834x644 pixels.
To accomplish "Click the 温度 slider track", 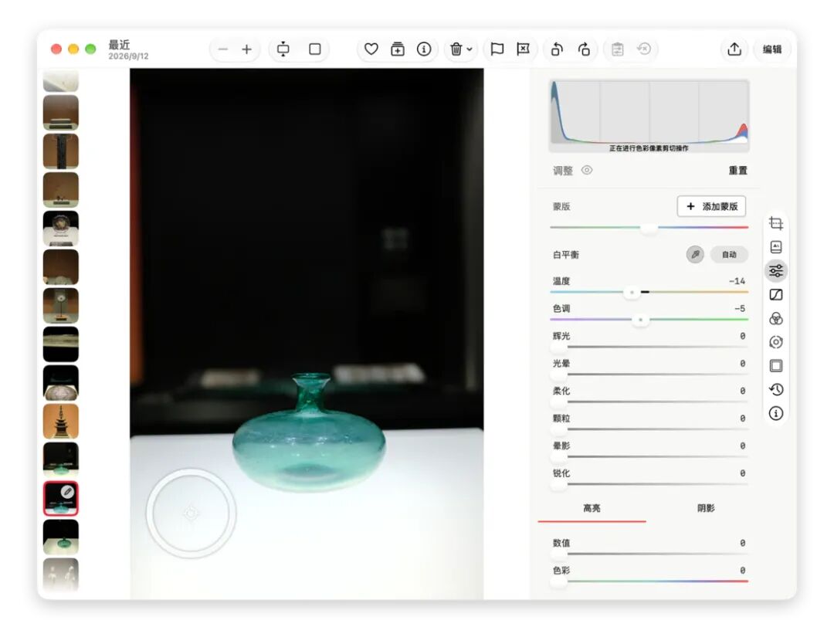I will (x=649, y=292).
